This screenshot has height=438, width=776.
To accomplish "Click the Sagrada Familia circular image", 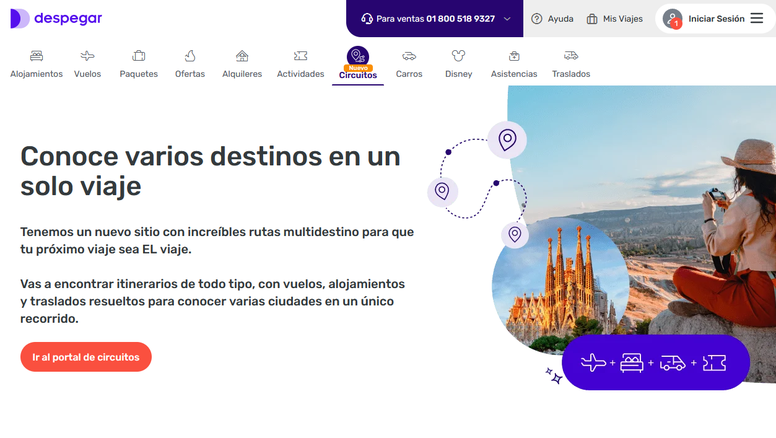I will pyautogui.click(x=560, y=286).
